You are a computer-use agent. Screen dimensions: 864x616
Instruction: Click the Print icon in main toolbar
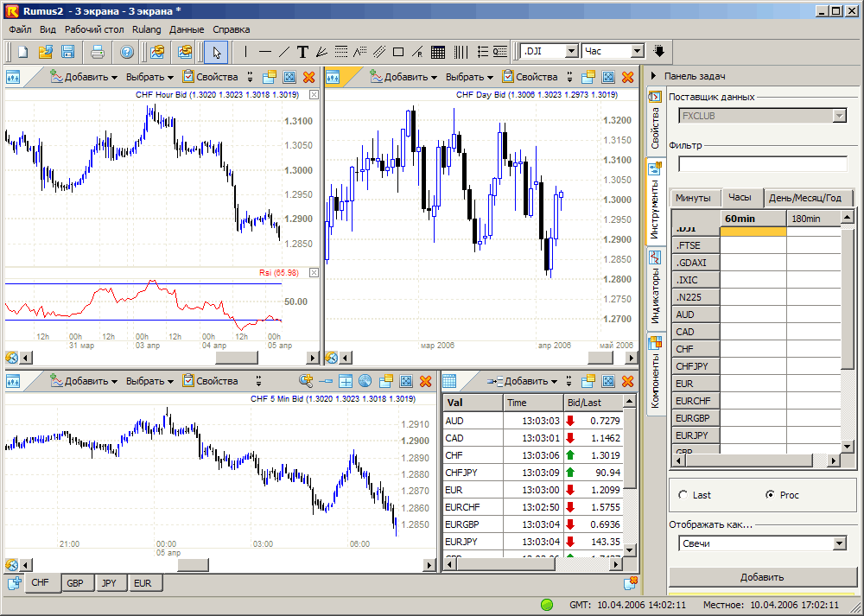pyautogui.click(x=98, y=52)
